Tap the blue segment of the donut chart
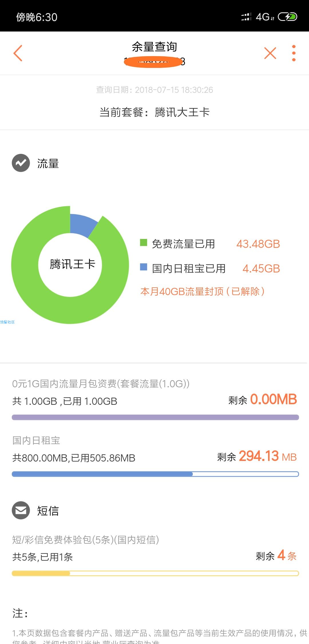Image resolution: width=309 pixels, height=644 pixels. click(x=82, y=224)
